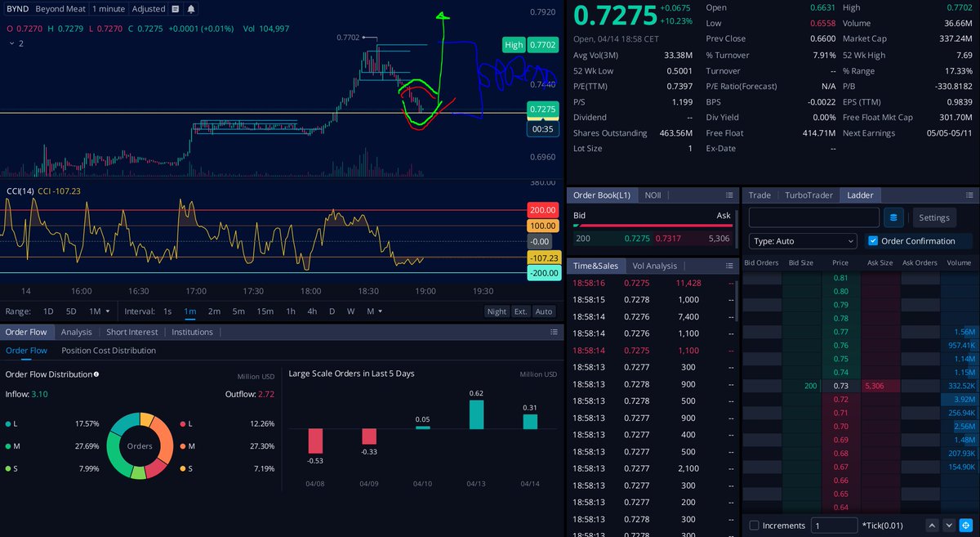Click the order quantity input field above Settings
Viewport: 980px width, 537px height.
813,217
